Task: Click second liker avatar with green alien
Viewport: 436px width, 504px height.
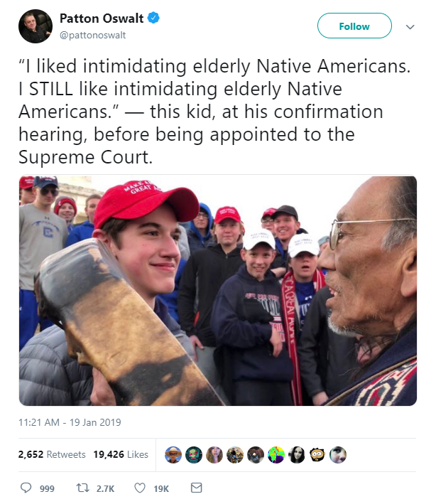Action: 194,455
